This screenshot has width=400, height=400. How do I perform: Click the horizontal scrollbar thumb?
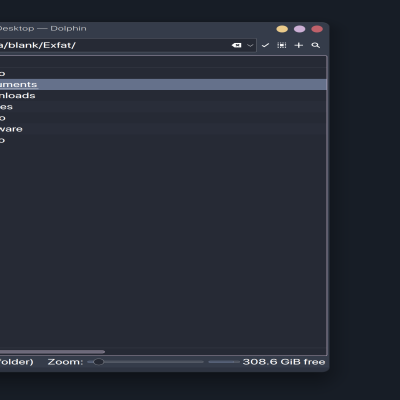[x=52, y=351]
